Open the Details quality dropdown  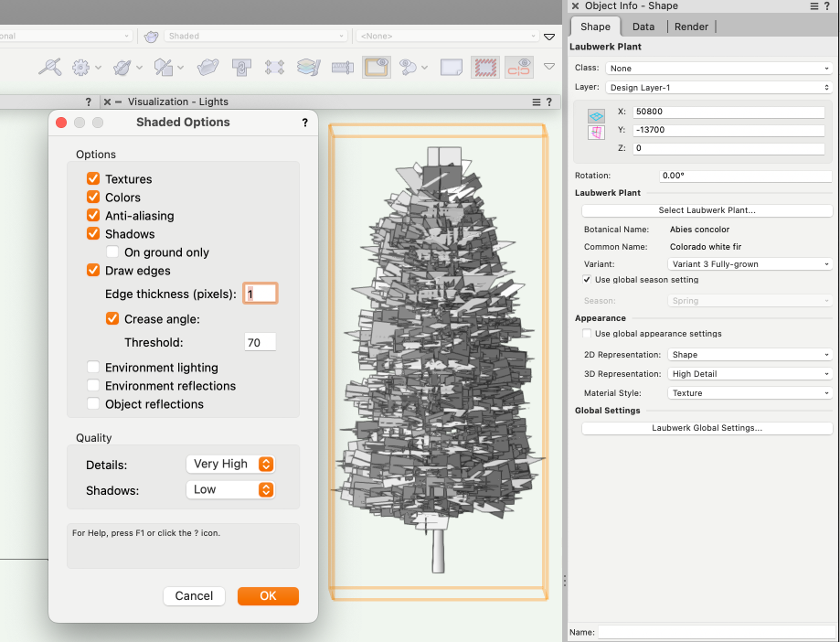pyautogui.click(x=230, y=464)
